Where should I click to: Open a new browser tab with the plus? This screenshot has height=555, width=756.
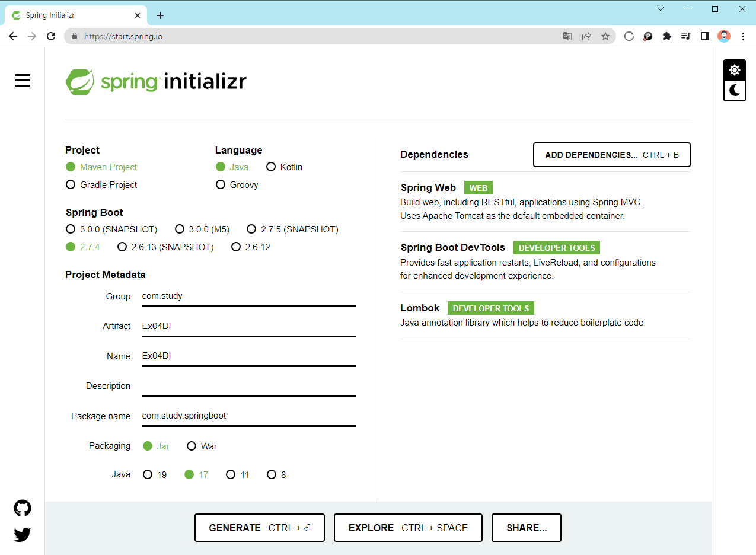160,15
